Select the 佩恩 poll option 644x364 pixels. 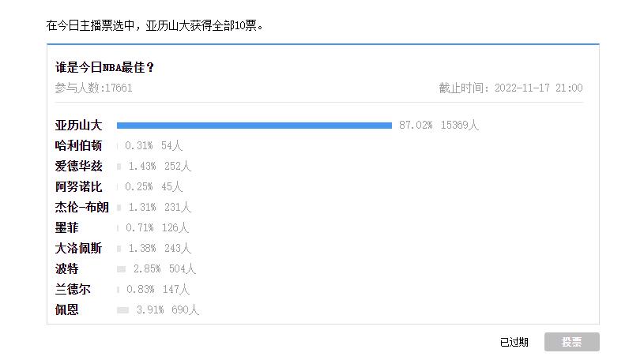(x=66, y=310)
